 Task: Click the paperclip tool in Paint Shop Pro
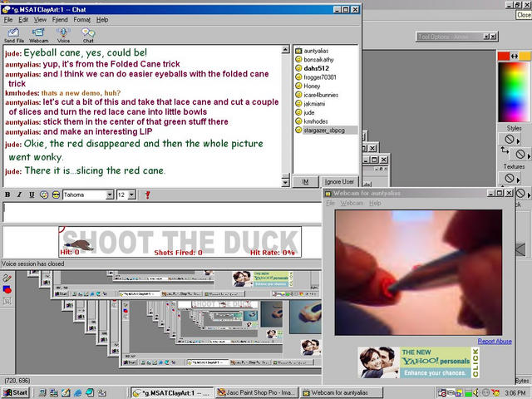click(x=7, y=278)
